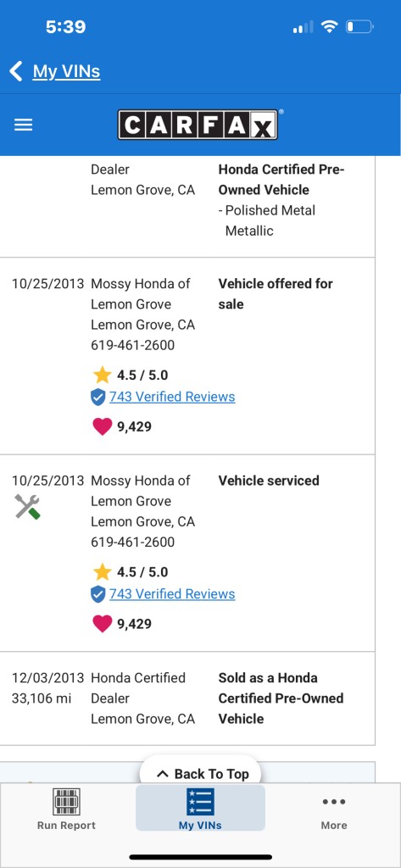Tap the barcode Run Report icon

coord(66,802)
